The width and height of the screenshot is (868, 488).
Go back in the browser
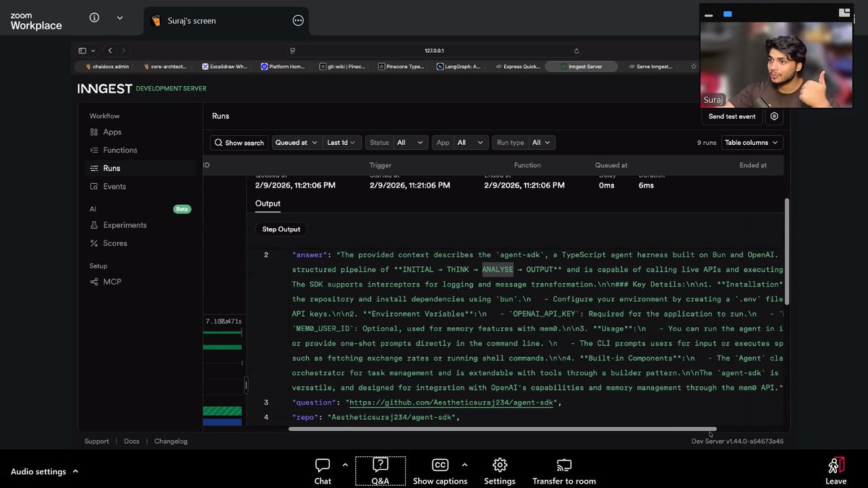pos(110,51)
